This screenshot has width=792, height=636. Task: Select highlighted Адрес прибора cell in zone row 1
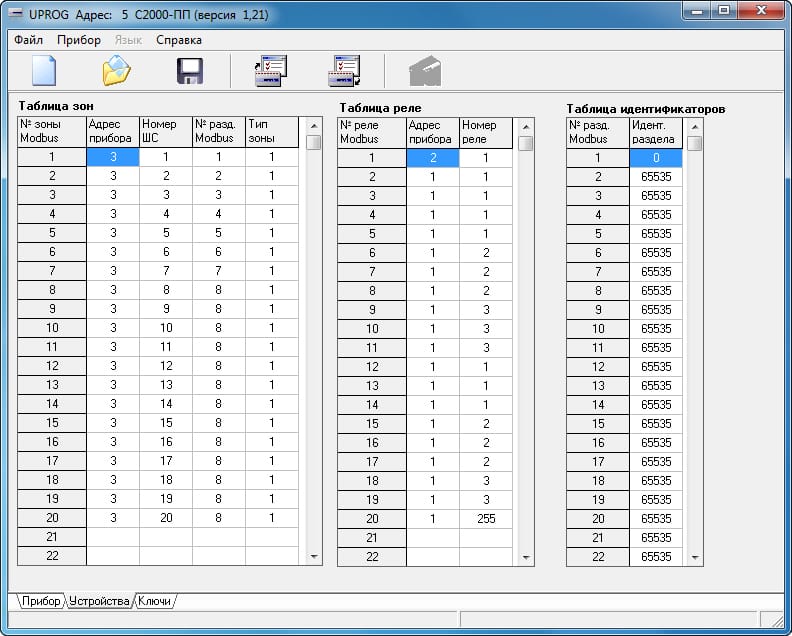click(113, 157)
